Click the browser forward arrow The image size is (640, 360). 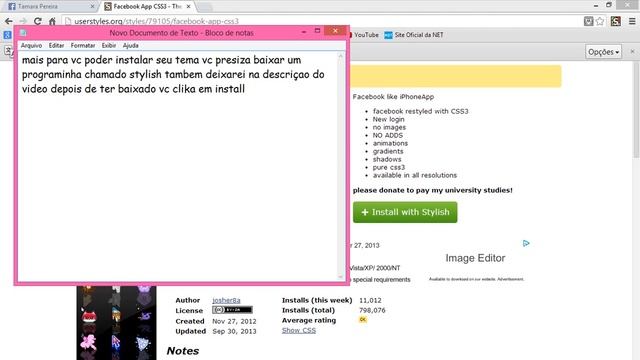coord(23,21)
